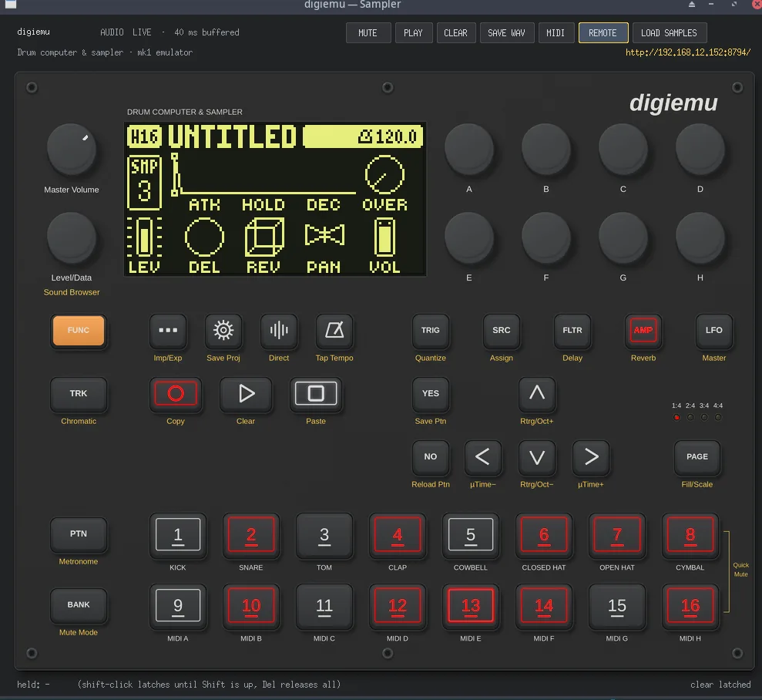Click the Save Proj gear button

tap(223, 331)
